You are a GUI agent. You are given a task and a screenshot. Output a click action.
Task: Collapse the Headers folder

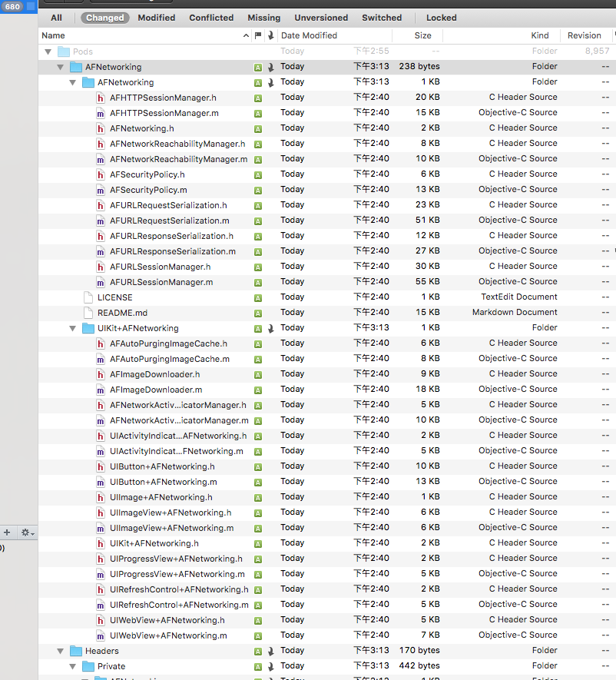click(x=60, y=652)
